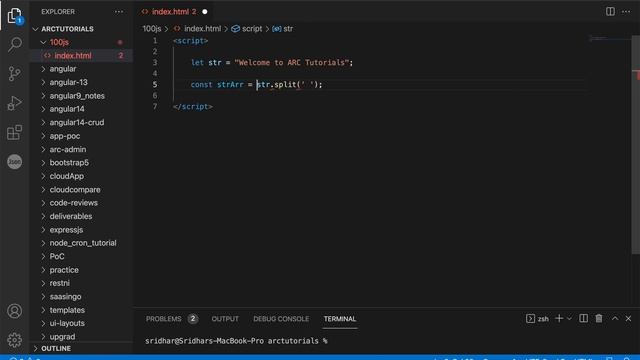This screenshot has width=640, height=360.
Task: Click script in the breadcrumb
Action: coord(252,29)
